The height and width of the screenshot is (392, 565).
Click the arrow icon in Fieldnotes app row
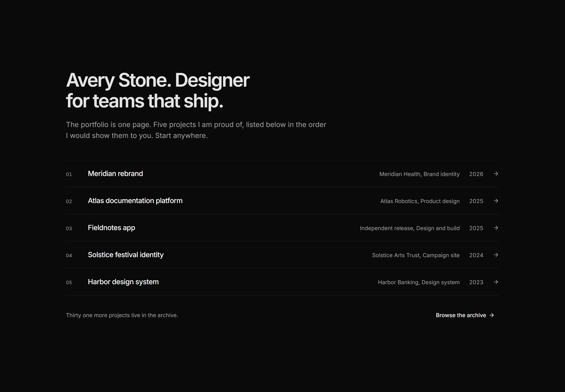pos(496,228)
